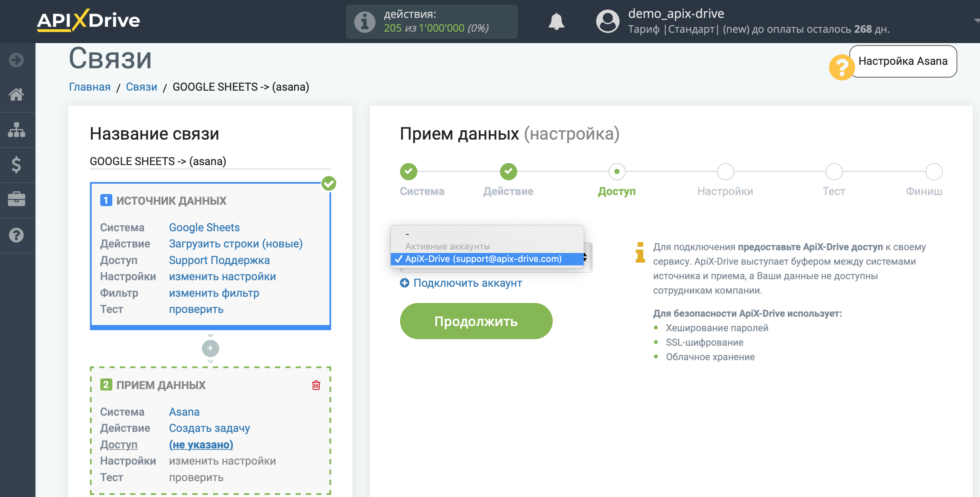Open the user account menu arrow
The image size is (980, 497).
coord(976,21)
